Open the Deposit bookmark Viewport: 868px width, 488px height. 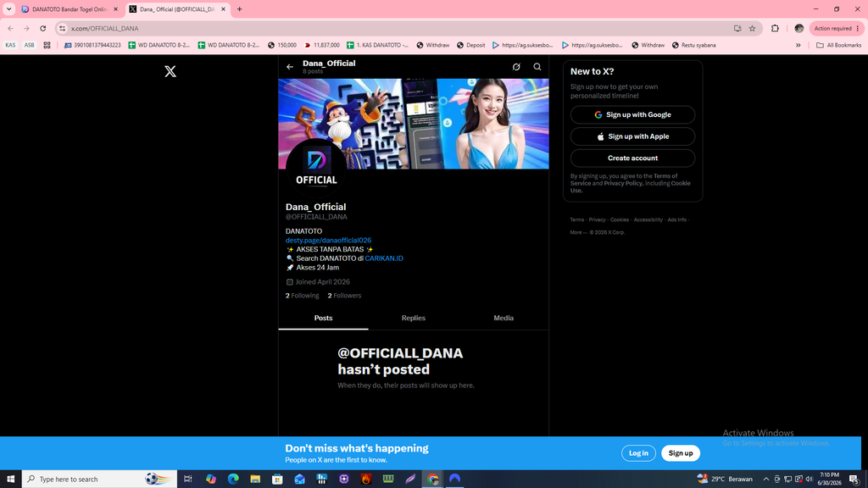[470, 46]
